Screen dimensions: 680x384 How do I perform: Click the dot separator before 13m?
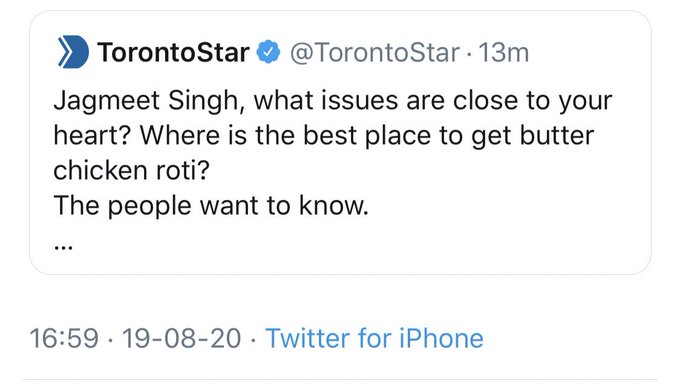(x=469, y=54)
